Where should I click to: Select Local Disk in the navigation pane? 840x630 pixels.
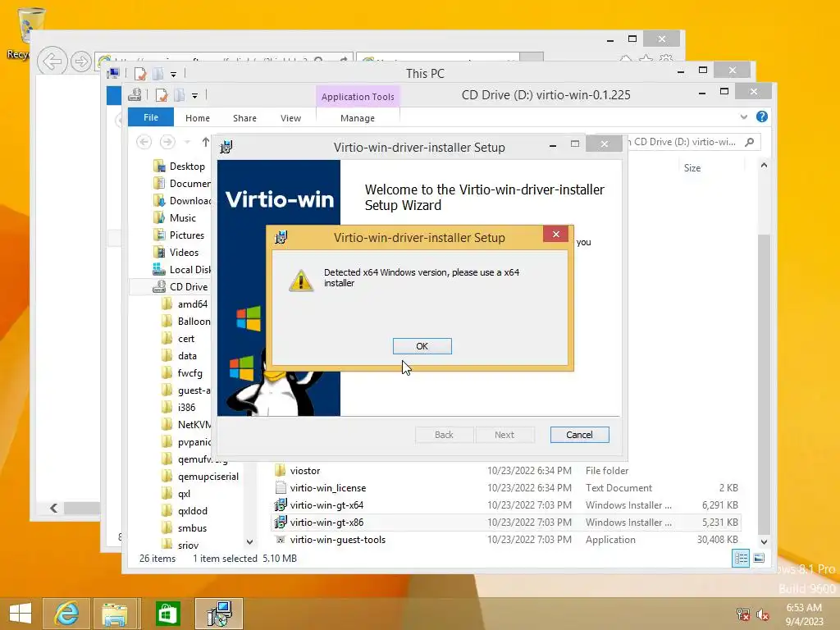coord(181,269)
